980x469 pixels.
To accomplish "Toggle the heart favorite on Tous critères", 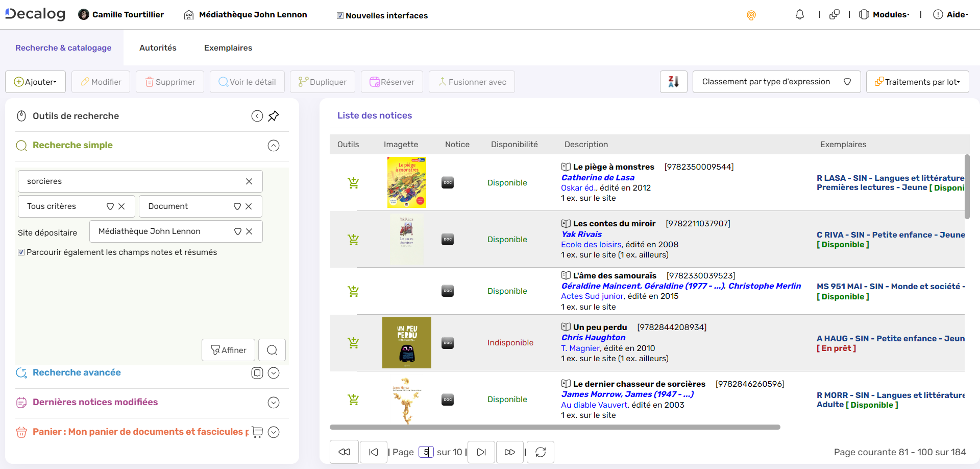I will (x=110, y=206).
